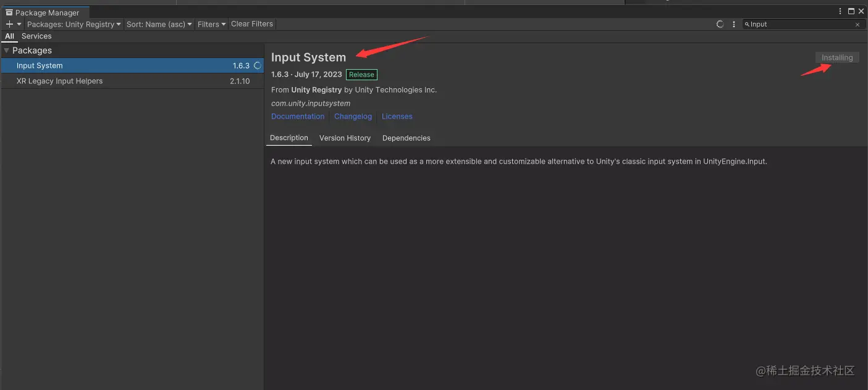Click the package description paragraph
Image resolution: width=868 pixels, height=390 pixels.
tap(519, 162)
